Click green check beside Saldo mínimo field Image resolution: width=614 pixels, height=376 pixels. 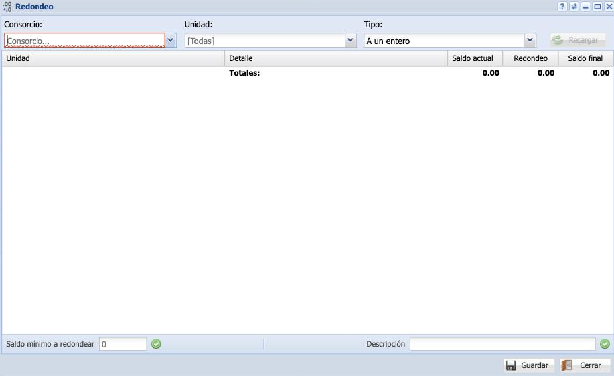156,344
